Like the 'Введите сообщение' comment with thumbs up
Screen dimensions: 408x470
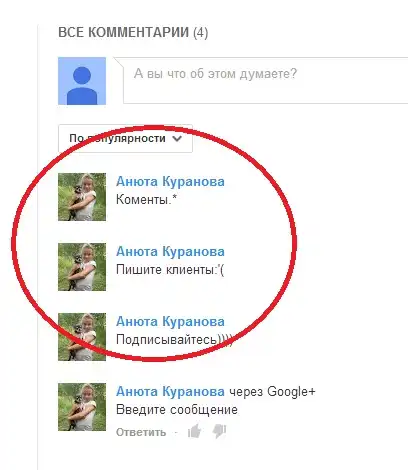[194, 432]
